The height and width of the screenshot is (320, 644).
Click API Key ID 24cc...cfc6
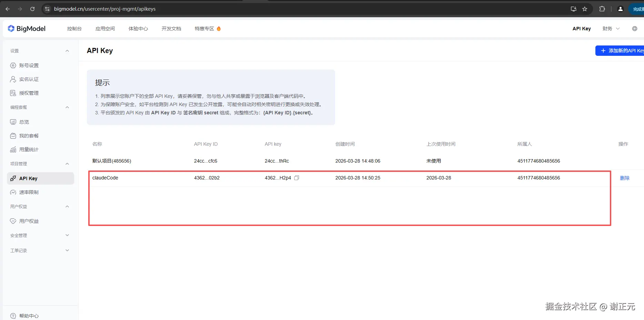pos(205,161)
